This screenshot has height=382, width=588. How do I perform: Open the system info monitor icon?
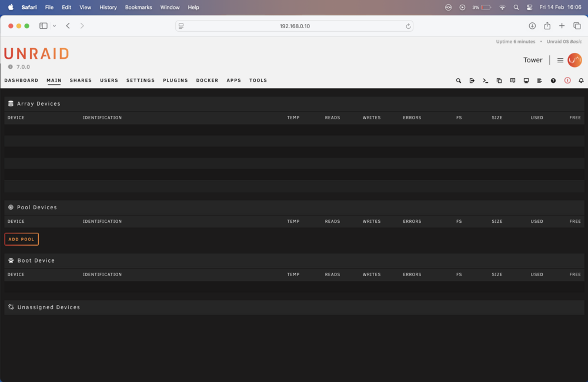(x=526, y=81)
